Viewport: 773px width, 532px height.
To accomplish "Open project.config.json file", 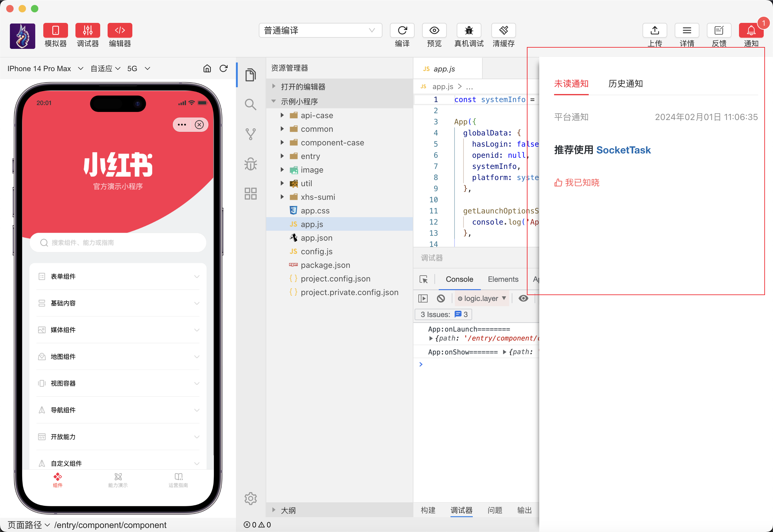I will 340,279.
